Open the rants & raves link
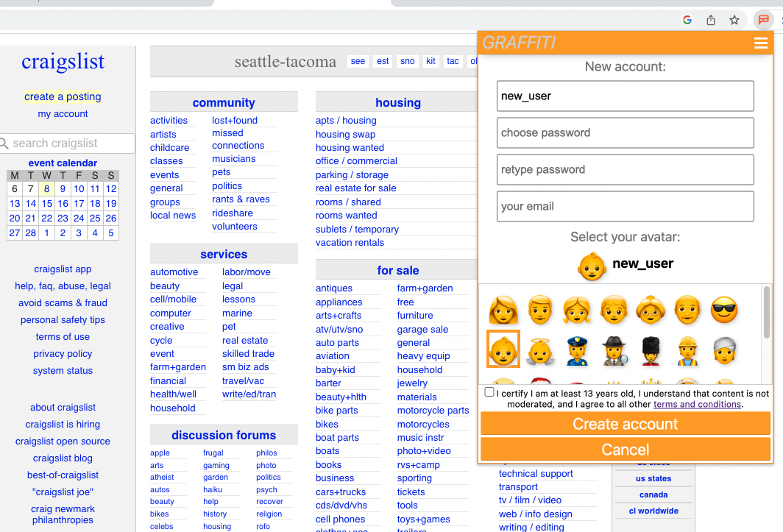 [x=241, y=199]
